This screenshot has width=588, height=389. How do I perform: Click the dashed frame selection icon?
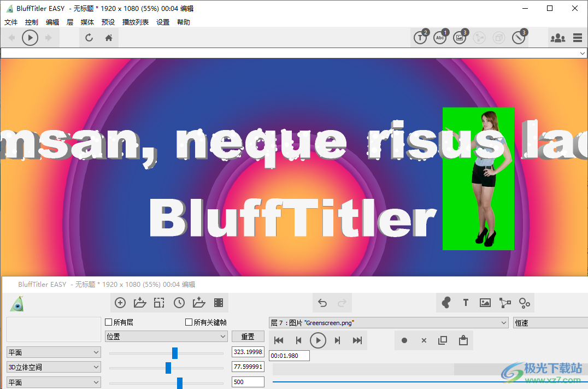click(159, 303)
